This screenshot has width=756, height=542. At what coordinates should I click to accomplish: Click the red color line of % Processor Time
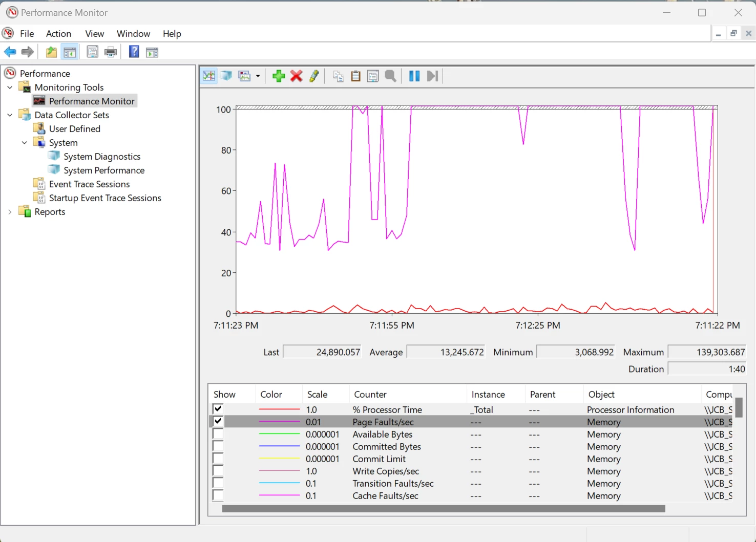point(279,409)
